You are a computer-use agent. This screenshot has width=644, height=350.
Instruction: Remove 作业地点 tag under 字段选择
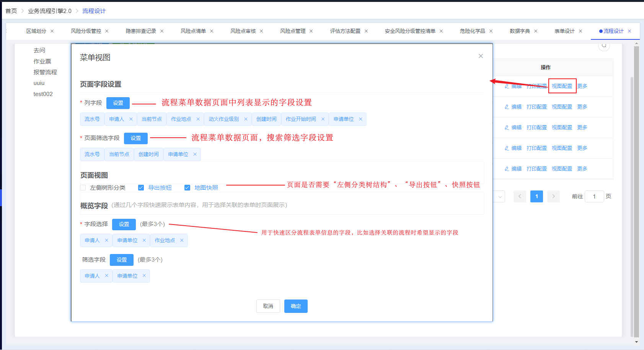click(x=182, y=240)
